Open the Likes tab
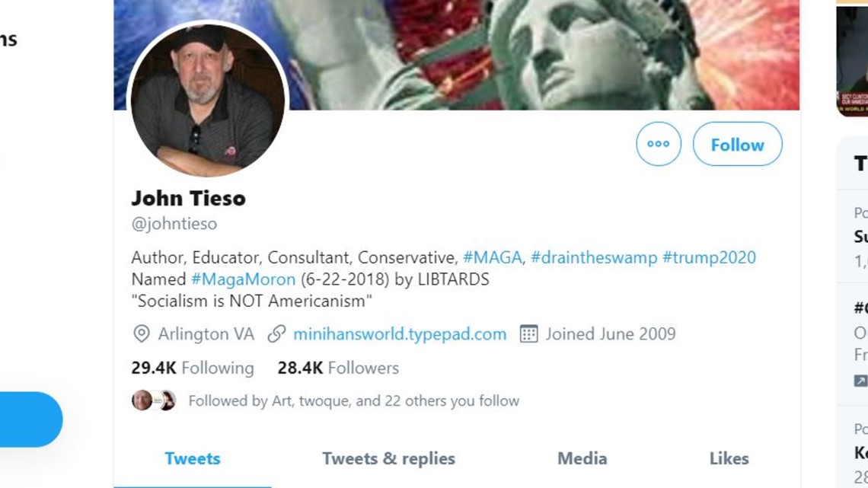The width and height of the screenshot is (868, 488). click(729, 458)
